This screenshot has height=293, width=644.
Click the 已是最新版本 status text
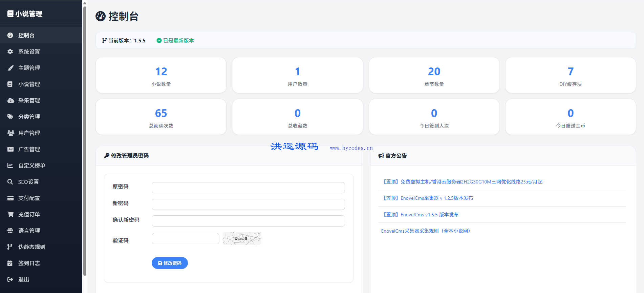[178, 40]
